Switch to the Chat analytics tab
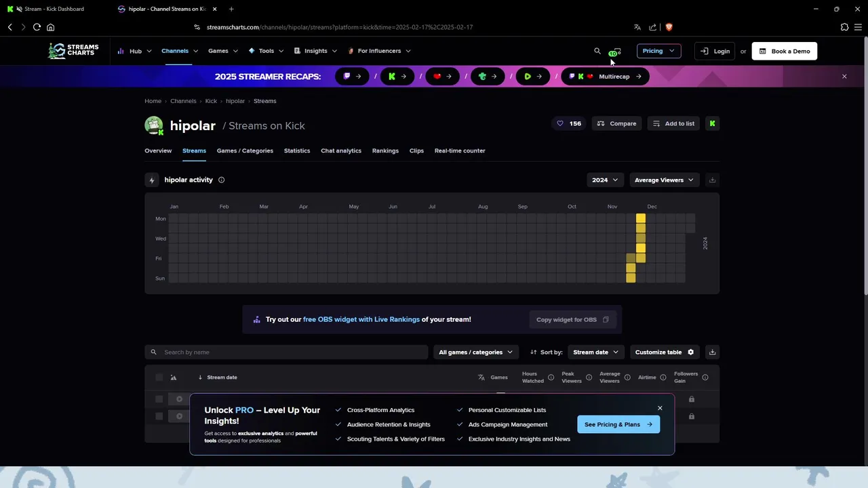 coord(341,150)
